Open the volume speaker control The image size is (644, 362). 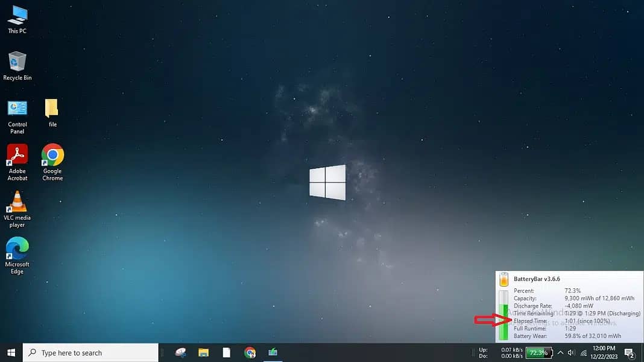[x=572, y=352]
